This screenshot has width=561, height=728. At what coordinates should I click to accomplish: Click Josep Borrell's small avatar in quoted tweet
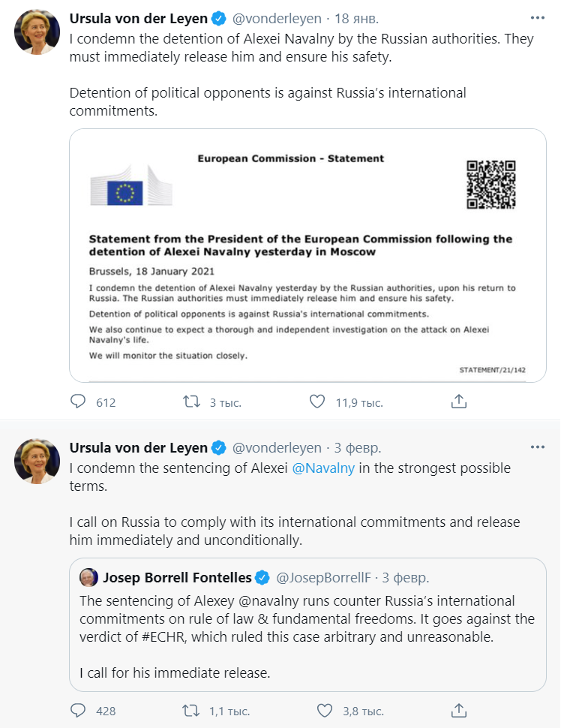89,577
